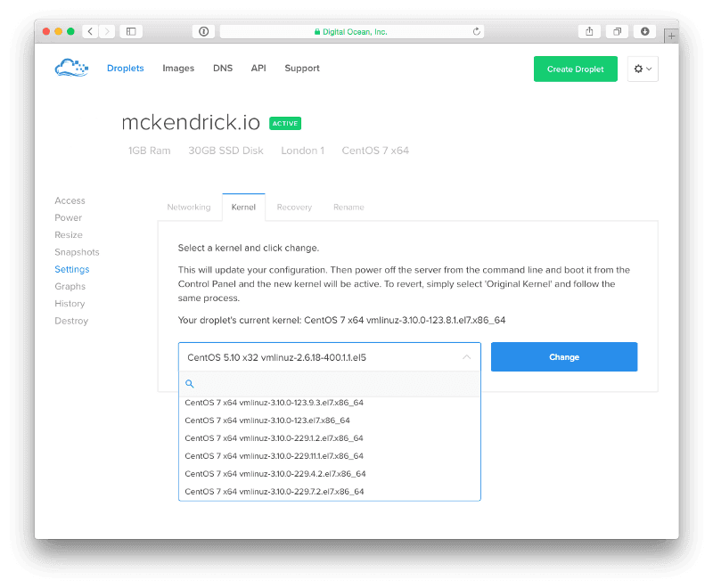Click the Create Droplet button
713x588 pixels.
click(x=575, y=69)
